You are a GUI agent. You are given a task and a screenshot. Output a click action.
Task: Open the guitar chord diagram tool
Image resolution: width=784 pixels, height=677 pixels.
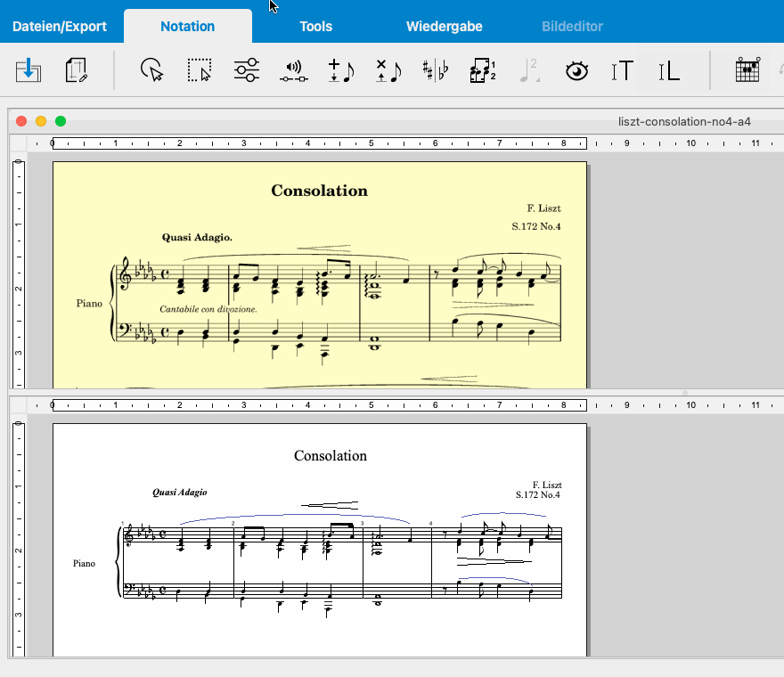tap(747, 70)
